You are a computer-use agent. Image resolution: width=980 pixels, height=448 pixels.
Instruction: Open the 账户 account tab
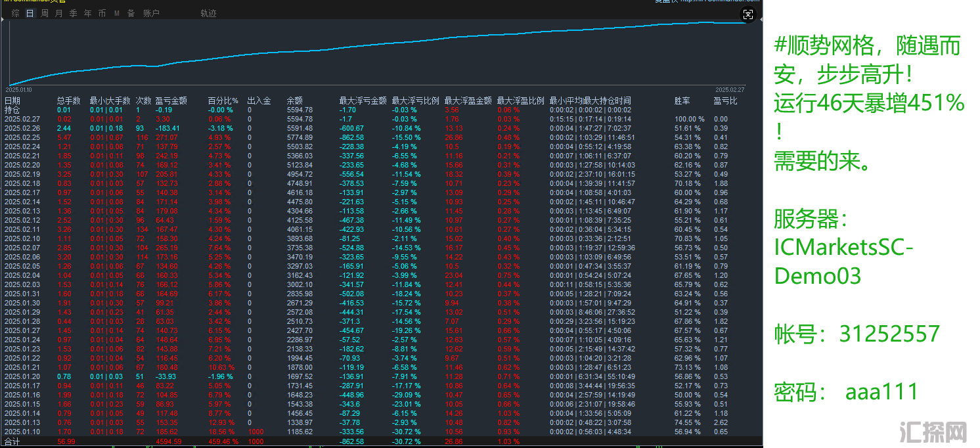[151, 13]
